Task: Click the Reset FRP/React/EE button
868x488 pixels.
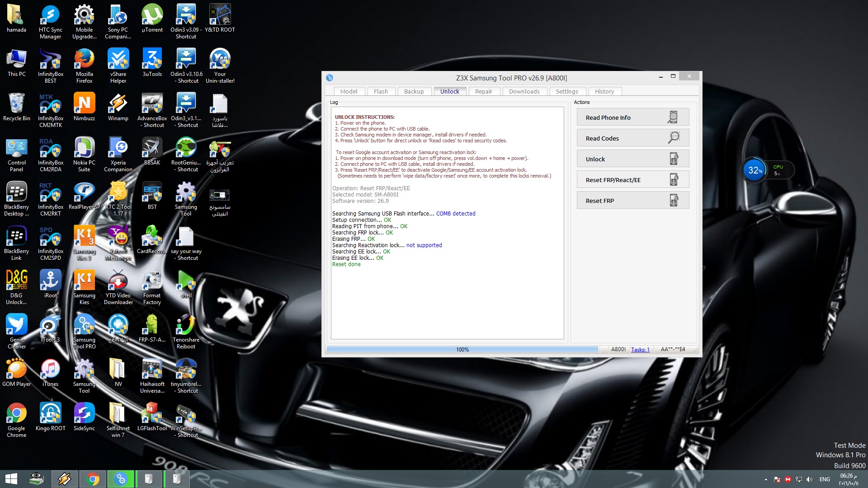Action: click(632, 180)
